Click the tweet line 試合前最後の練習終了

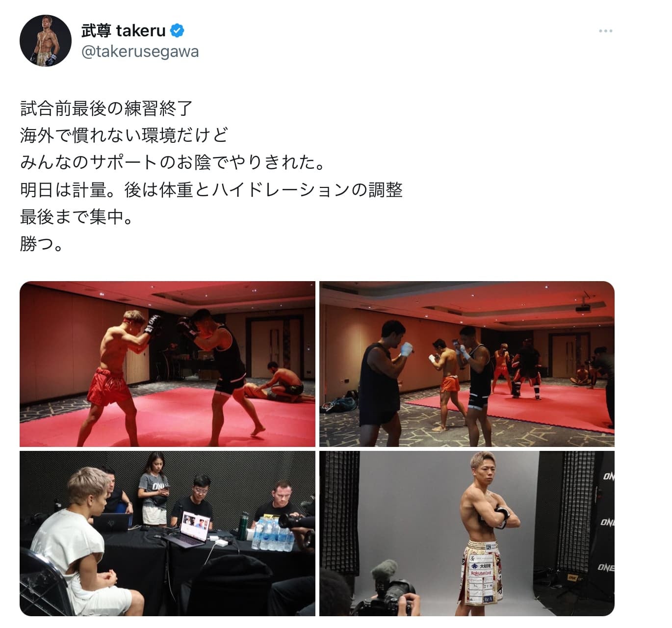point(106,108)
